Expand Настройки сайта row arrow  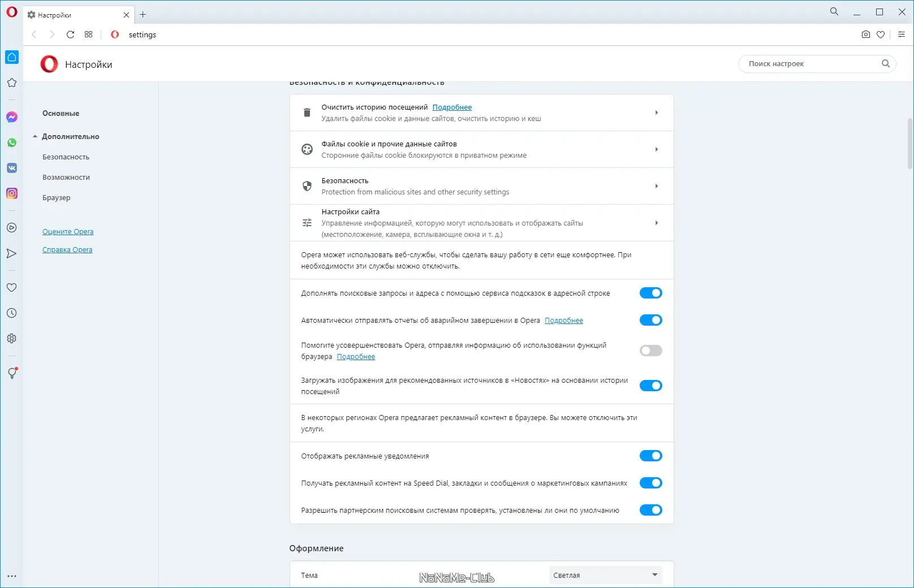656,223
